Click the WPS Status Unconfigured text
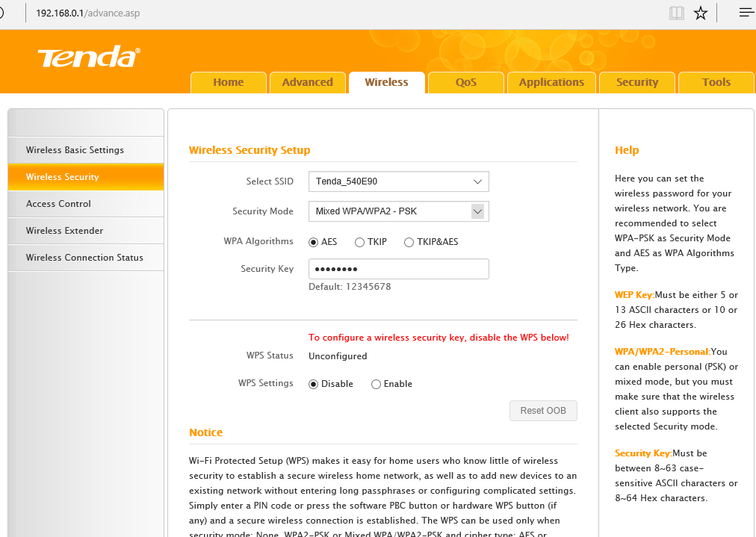The width and height of the screenshot is (756, 537). [338, 356]
